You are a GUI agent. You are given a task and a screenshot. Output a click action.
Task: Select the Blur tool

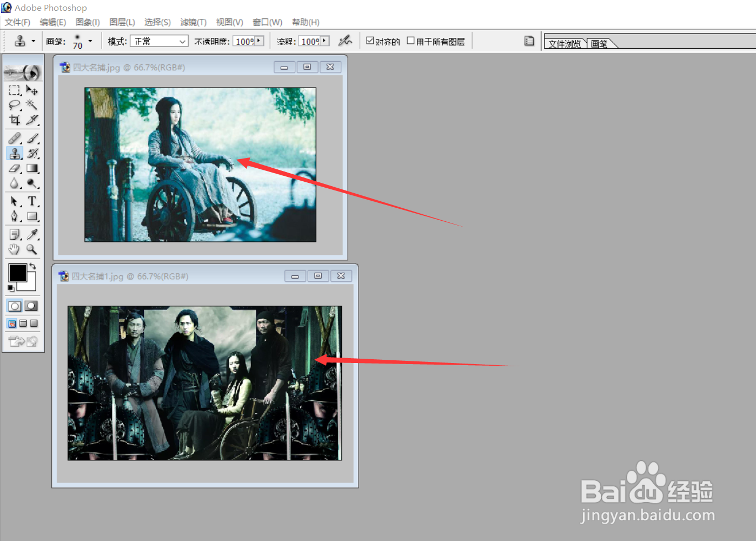tap(15, 183)
